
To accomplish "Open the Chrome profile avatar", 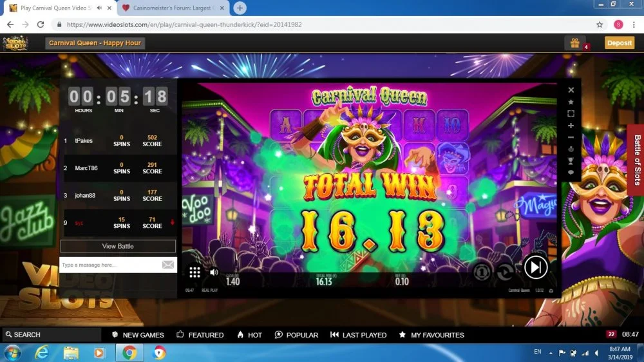I will 618,24.
